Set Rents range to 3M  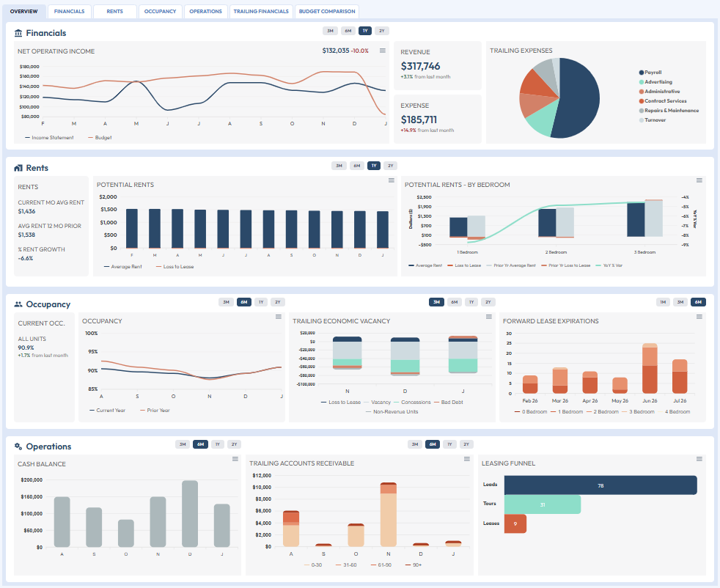339,166
